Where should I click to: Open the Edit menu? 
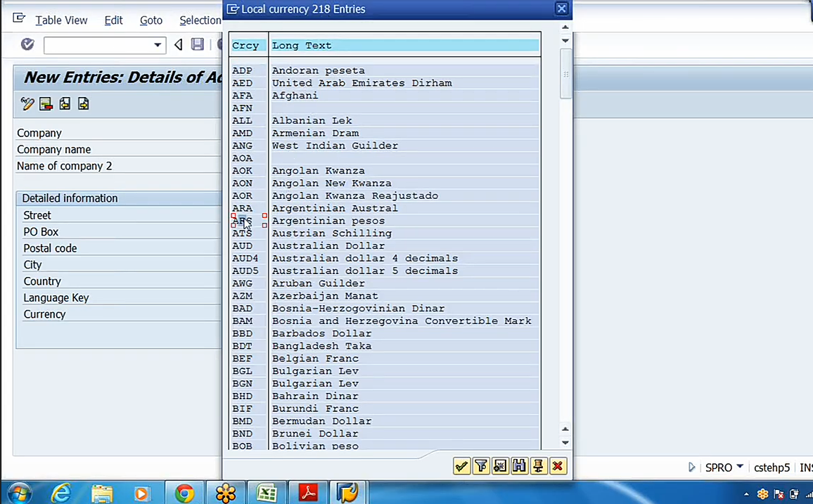[x=113, y=20]
